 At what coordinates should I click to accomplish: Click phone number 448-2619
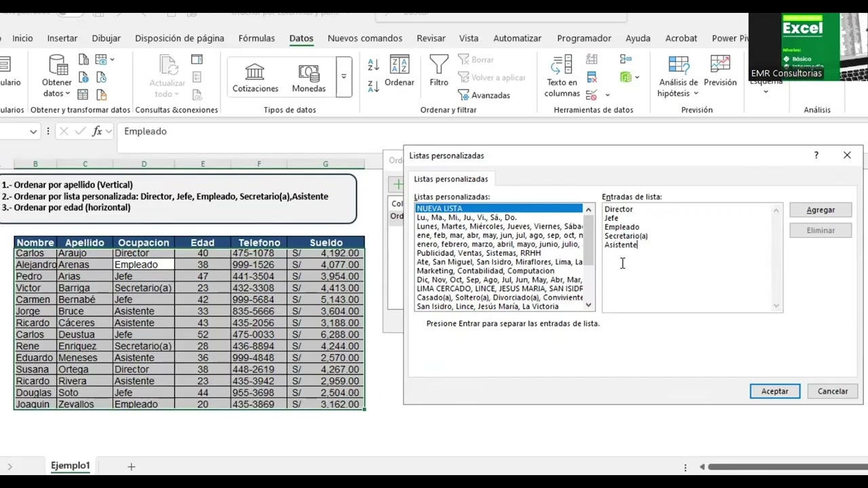pos(259,369)
